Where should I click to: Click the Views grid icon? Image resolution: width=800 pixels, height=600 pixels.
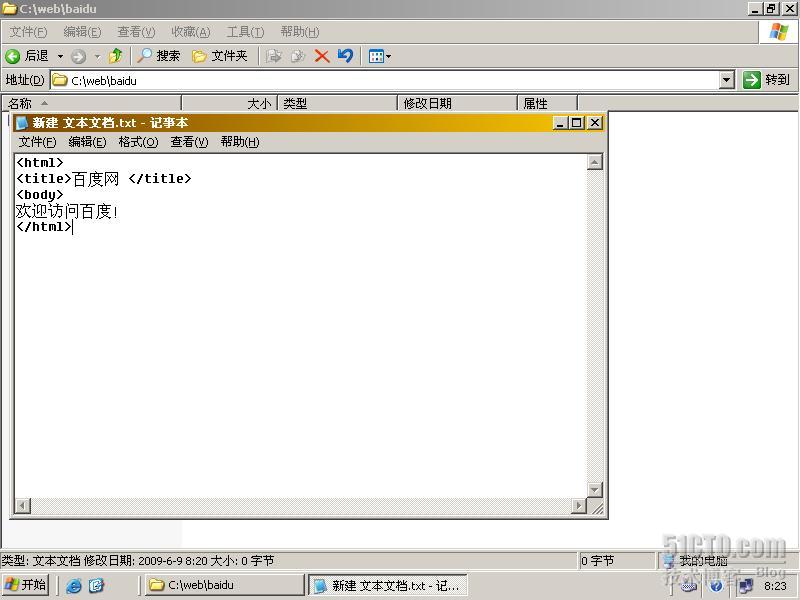(x=377, y=56)
